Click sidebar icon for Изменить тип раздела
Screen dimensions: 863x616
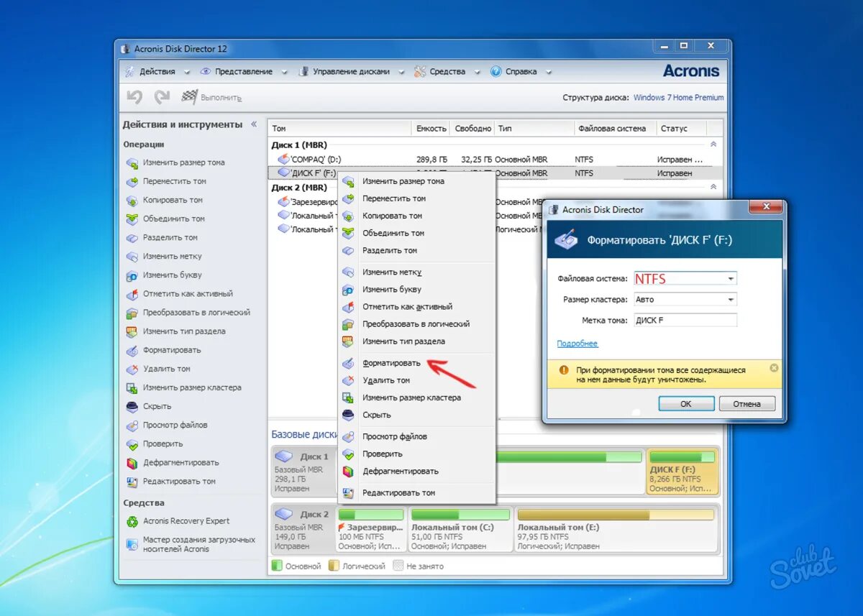132,331
